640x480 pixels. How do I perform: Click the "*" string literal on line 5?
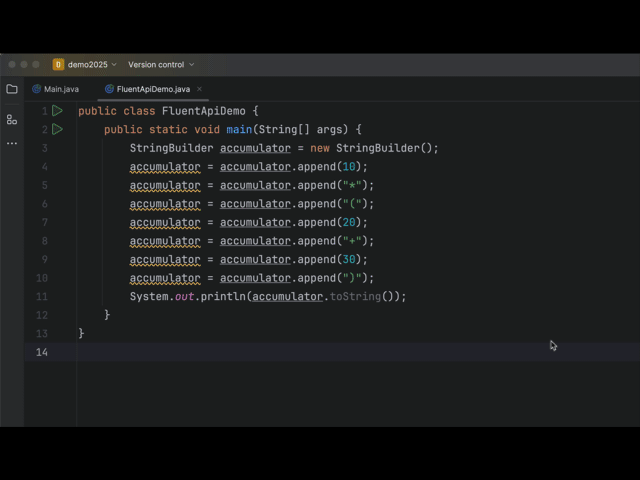point(352,185)
